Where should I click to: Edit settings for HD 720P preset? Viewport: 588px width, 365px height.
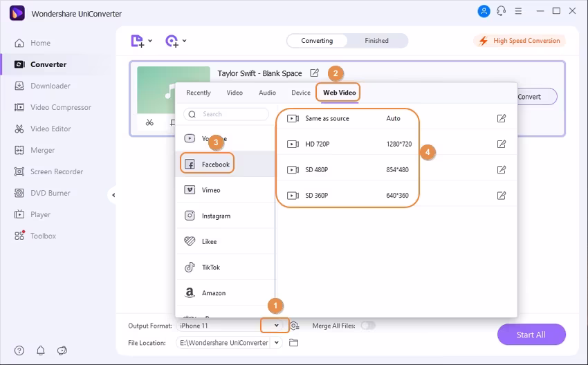[x=502, y=144]
